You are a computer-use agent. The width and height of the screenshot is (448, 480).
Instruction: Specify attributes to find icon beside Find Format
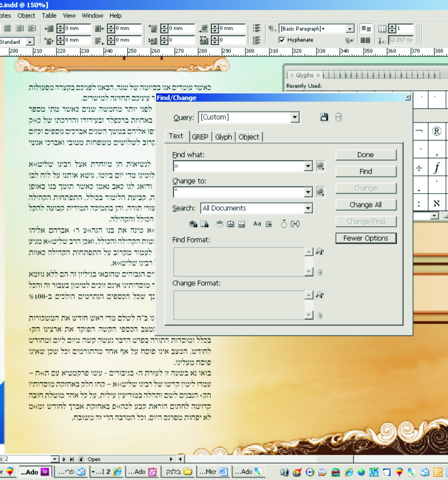pyautogui.click(x=320, y=252)
